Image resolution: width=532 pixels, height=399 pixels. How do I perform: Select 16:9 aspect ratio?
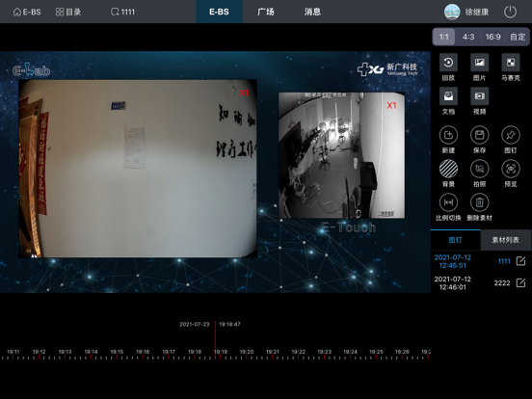(x=493, y=37)
